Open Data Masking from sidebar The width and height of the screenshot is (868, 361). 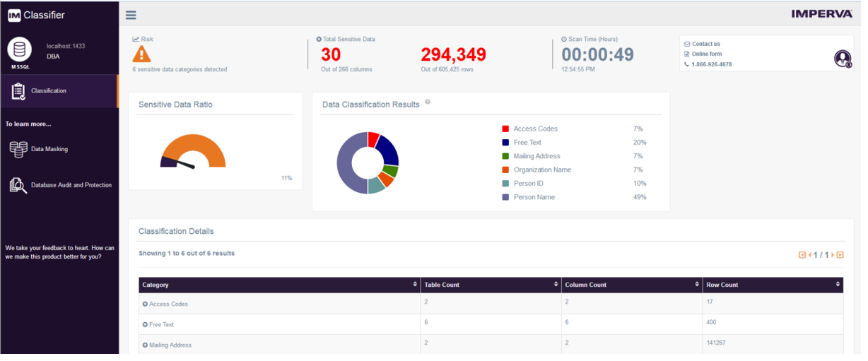tap(49, 149)
